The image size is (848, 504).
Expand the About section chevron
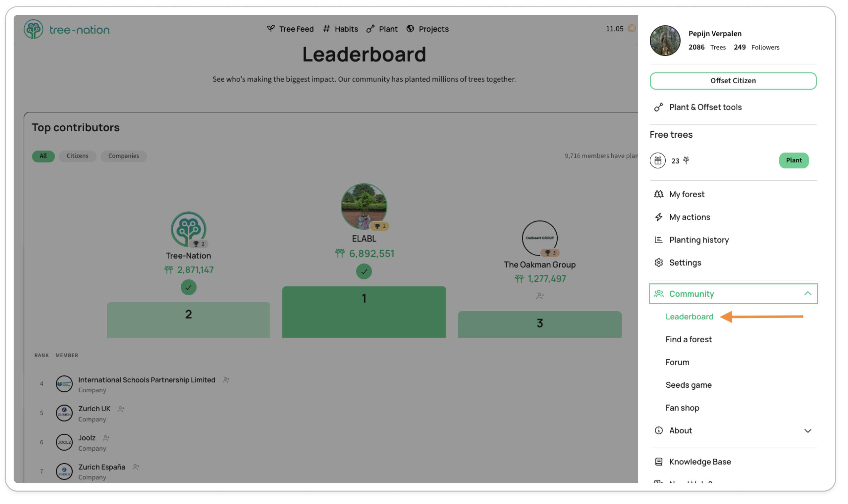pyautogui.click(x=808, y=431)
